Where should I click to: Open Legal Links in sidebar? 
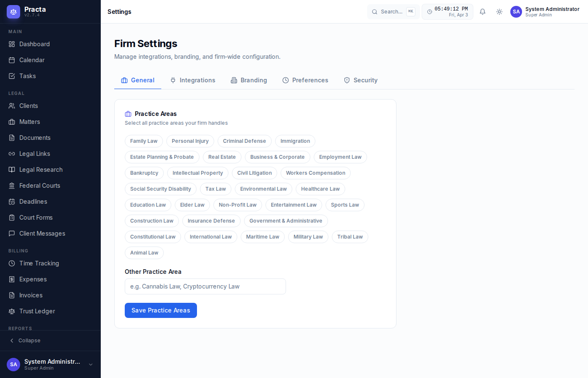coord(50,154)
